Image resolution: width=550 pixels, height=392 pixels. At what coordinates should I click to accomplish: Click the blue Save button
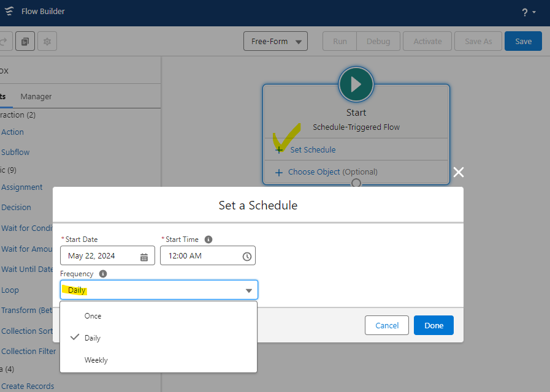523,41
